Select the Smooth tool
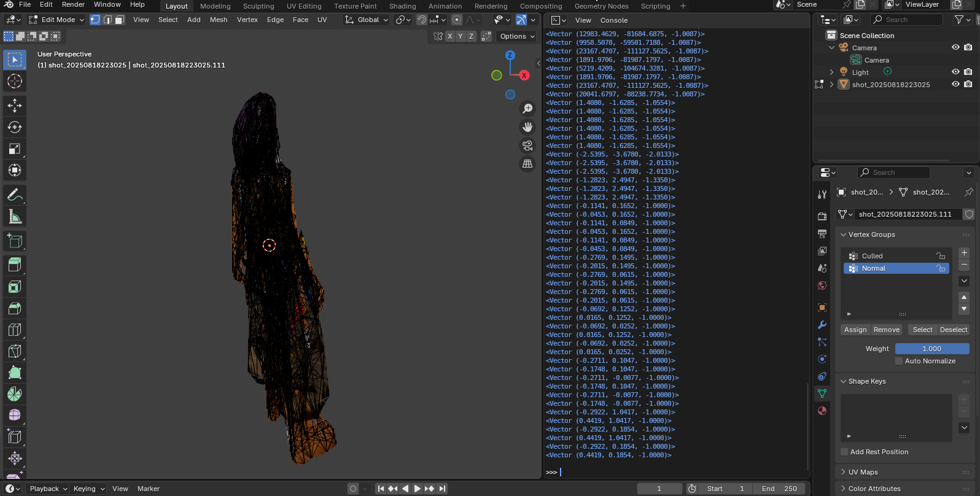980x496 pixels. click(x=15, y=416)
